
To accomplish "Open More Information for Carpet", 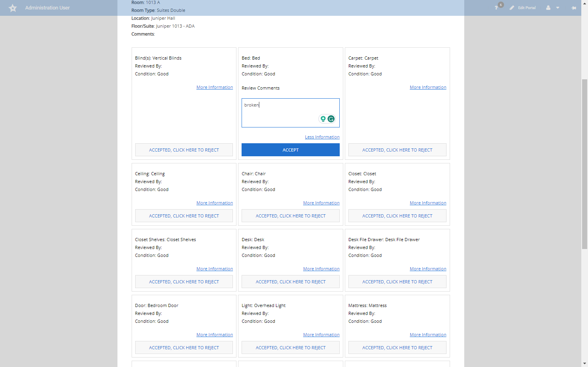I will [428, 87].
